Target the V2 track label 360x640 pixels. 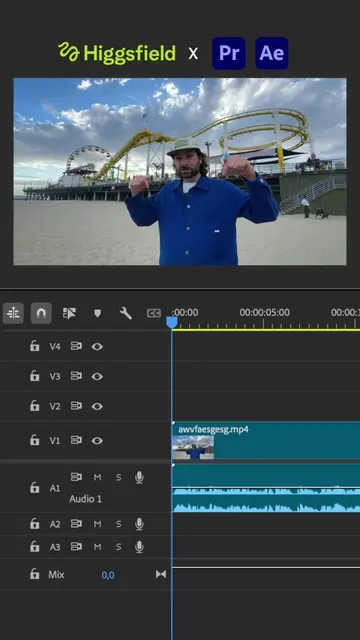(55, 406)
